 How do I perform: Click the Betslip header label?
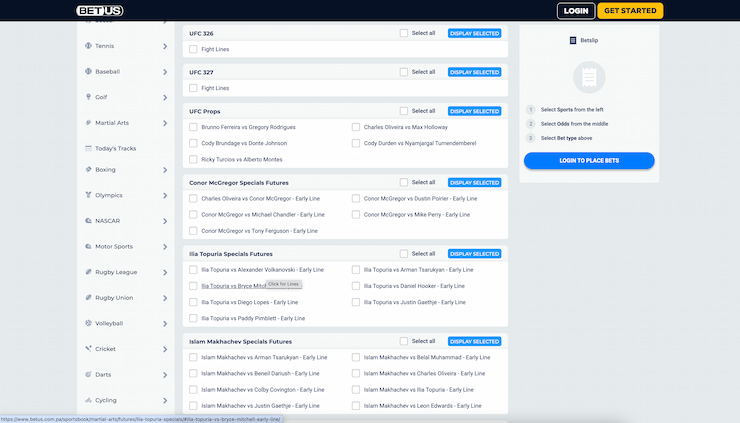(x=589, y=41)
